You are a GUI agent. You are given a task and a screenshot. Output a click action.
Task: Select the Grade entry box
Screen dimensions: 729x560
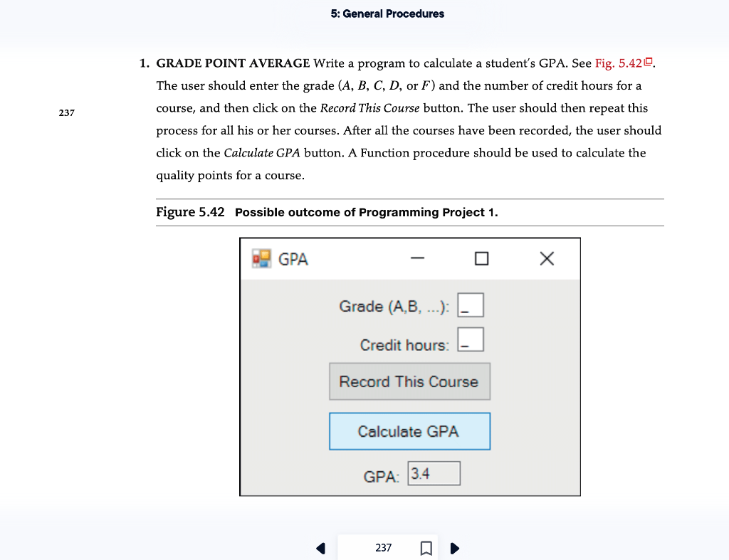click(471, 305)
